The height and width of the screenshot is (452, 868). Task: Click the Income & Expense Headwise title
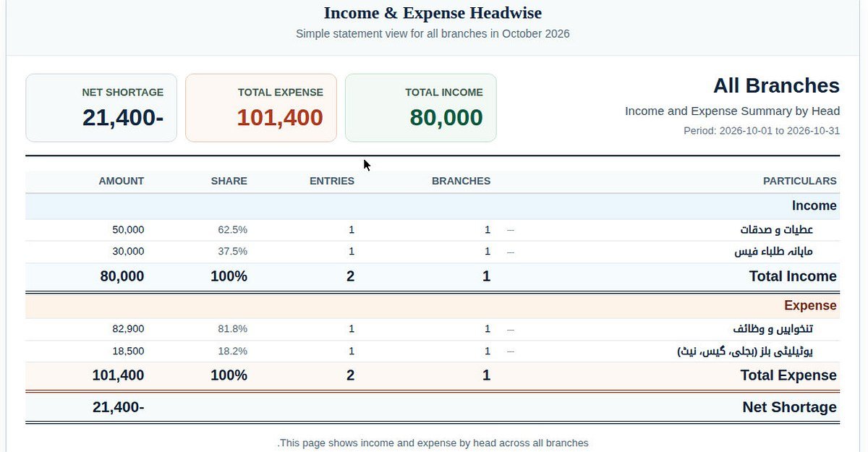pyautogui.click(x=433, y=13)
